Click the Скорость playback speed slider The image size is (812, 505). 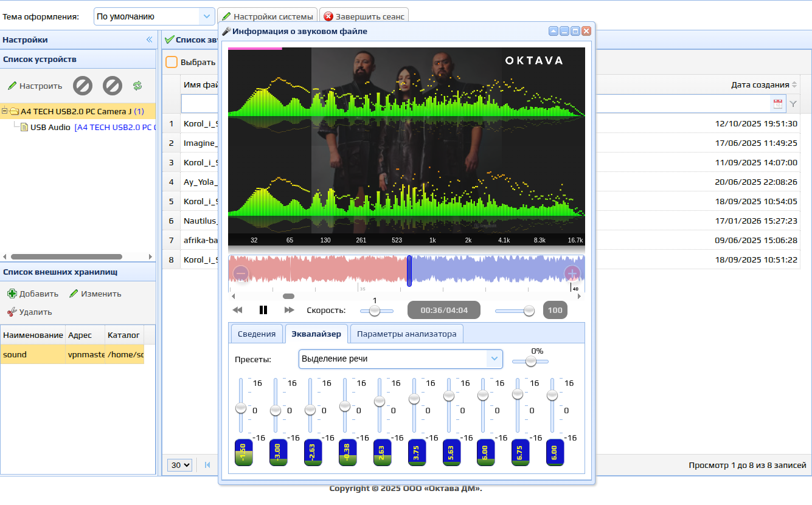377,311
